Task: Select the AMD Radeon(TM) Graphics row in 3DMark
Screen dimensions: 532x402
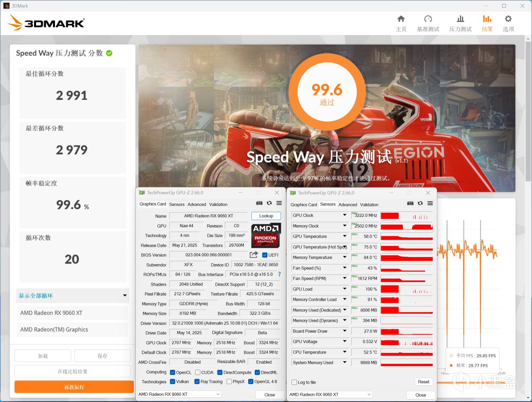Action: tap(73, 329)
